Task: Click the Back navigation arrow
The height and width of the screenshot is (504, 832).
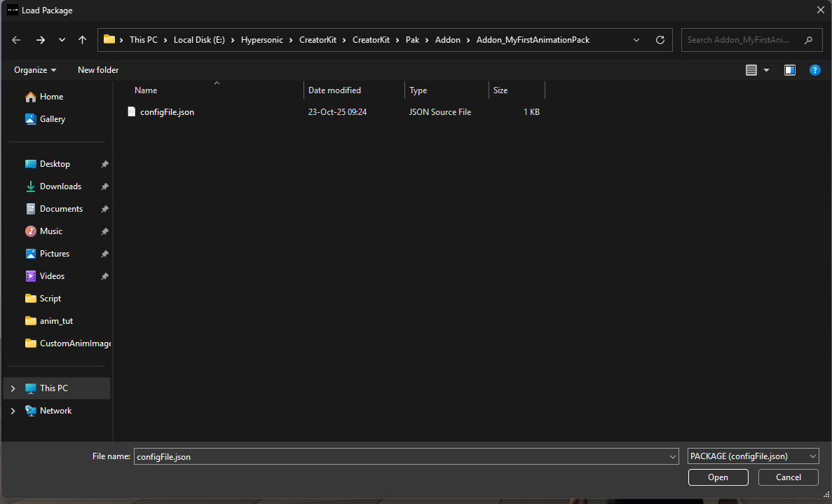Action: 17,40
